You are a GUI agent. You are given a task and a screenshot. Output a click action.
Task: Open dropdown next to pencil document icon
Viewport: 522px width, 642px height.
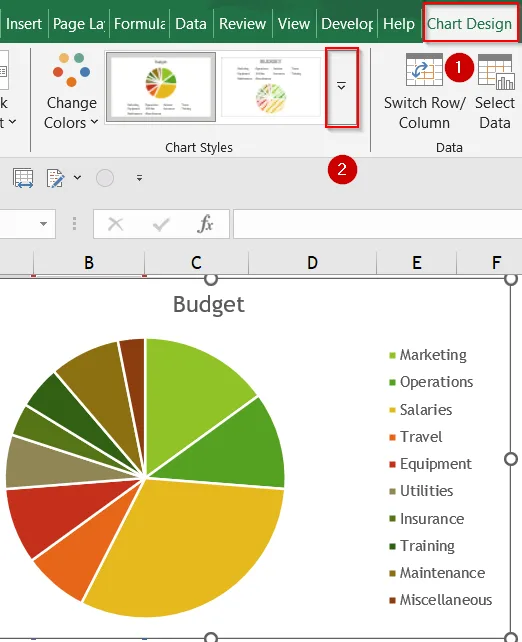point(77,178)
